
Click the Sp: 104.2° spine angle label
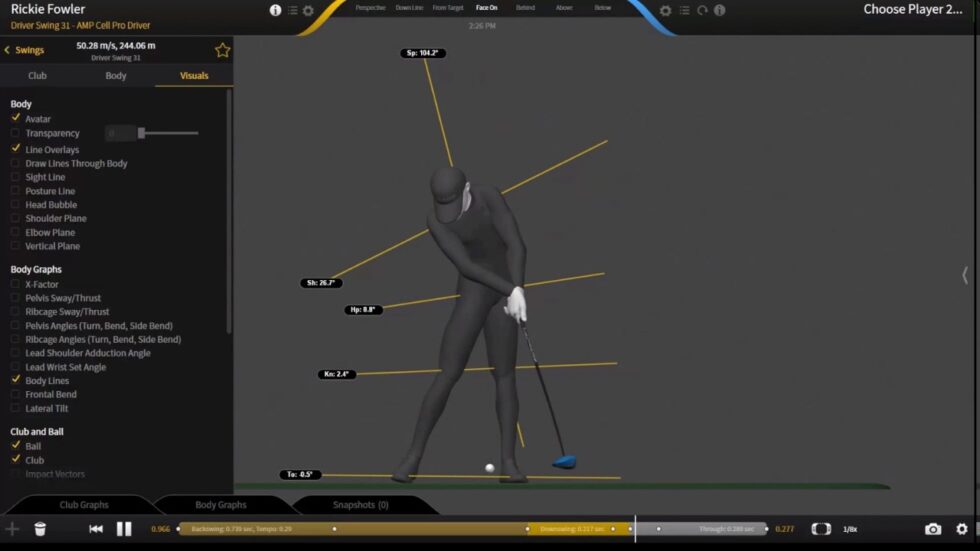pyautogui.click(x=423, y=53)
